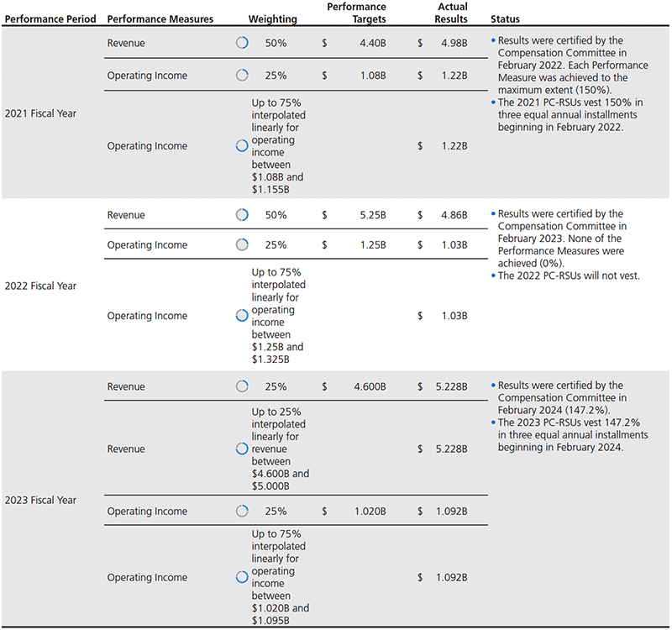
Task: Click the Performance Measures column header
Action: coord(160,18)
